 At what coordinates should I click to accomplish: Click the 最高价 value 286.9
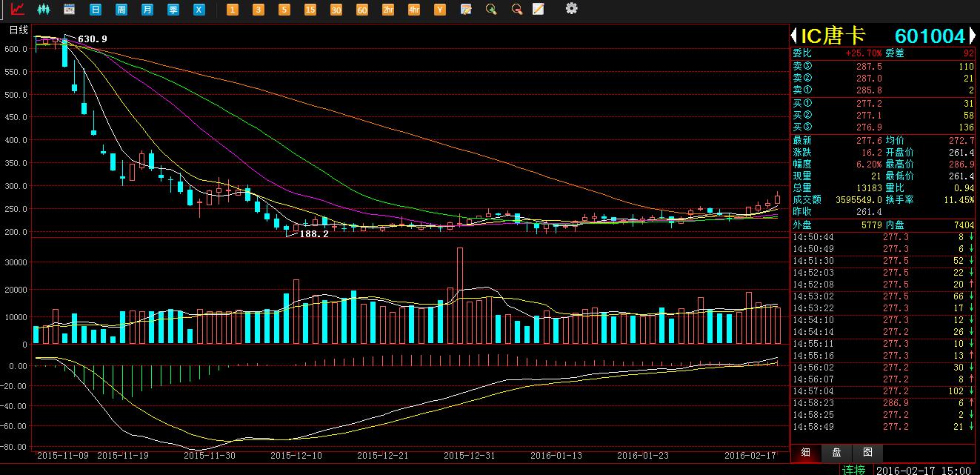[x=961, y=164]
